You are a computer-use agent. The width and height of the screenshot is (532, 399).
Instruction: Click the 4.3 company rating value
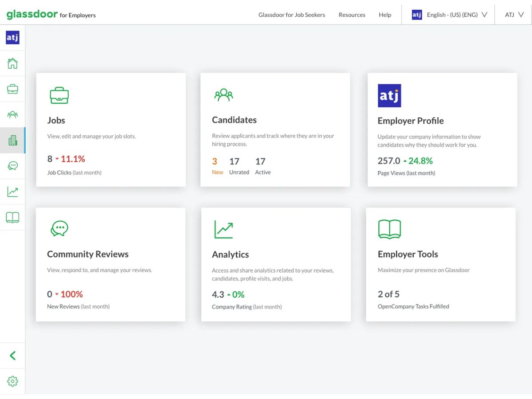tap(218, 294)
